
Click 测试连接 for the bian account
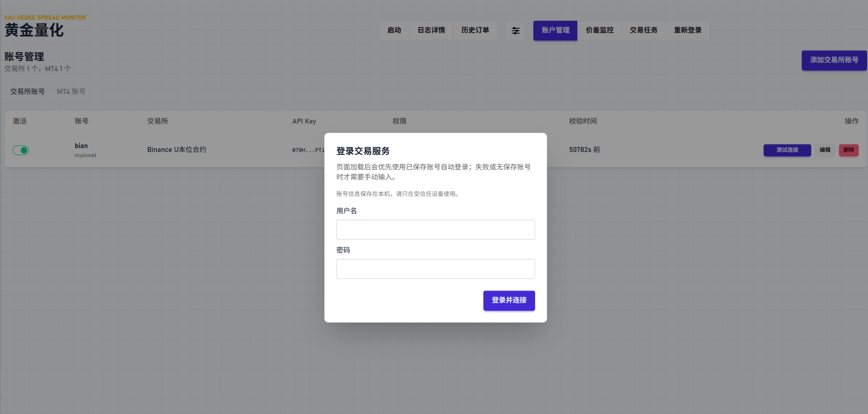point(787,150)
